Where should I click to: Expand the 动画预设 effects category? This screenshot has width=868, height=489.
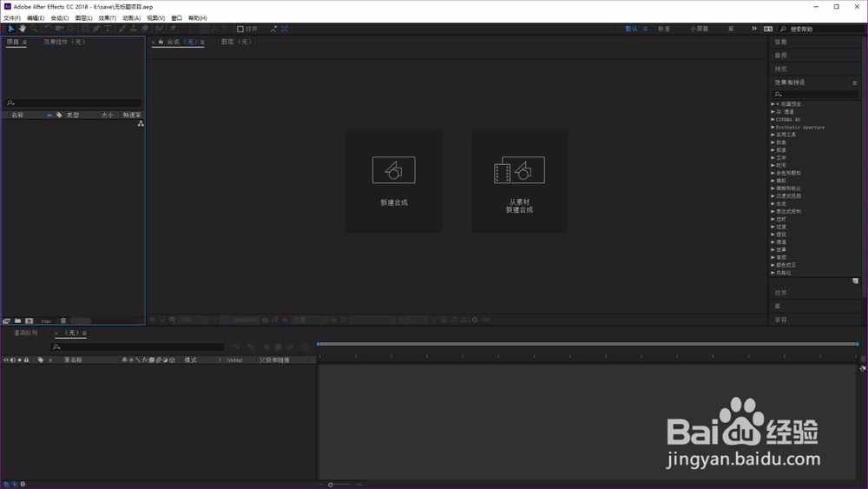tap(773, 104)
